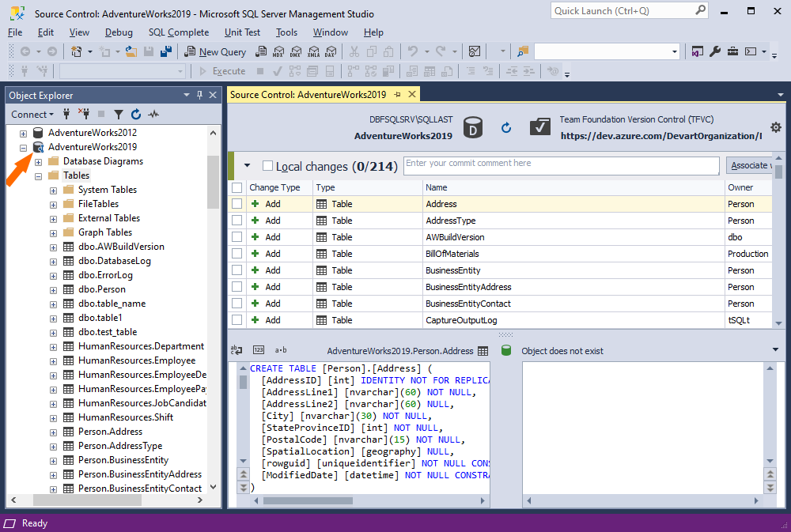Click the Execute button

(222, 71)
